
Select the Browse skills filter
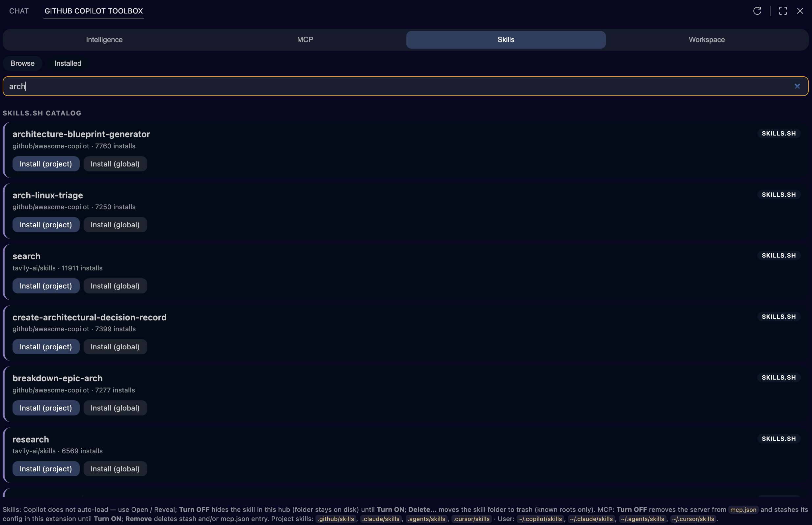pos(22,63)
